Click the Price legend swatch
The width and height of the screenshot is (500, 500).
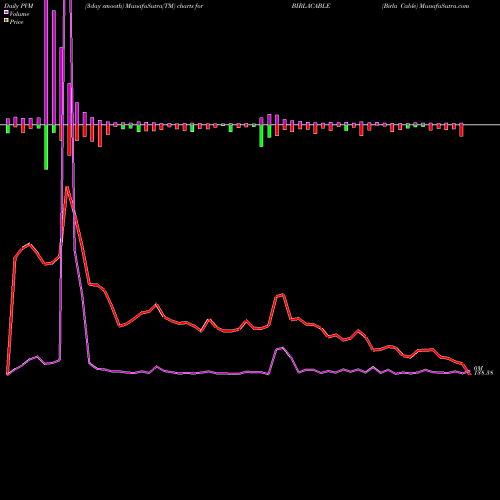coord(6,21)
